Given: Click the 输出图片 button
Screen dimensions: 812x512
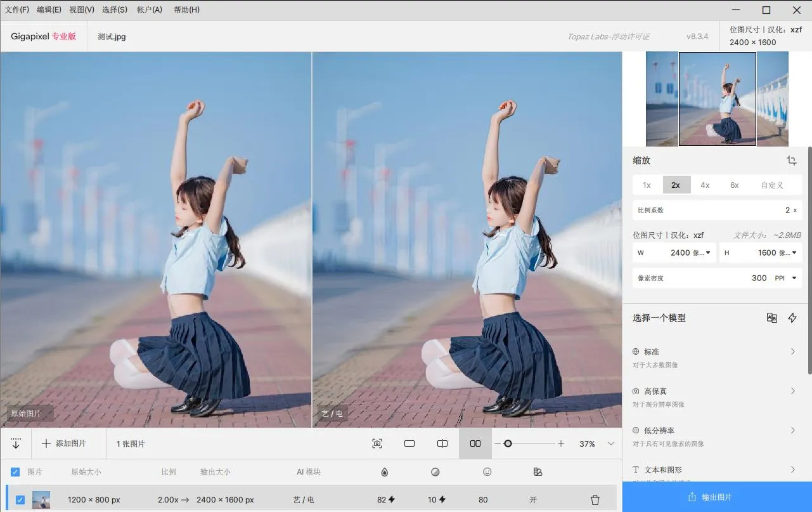Looking at the screenshot, I should [x=716, y=497].
